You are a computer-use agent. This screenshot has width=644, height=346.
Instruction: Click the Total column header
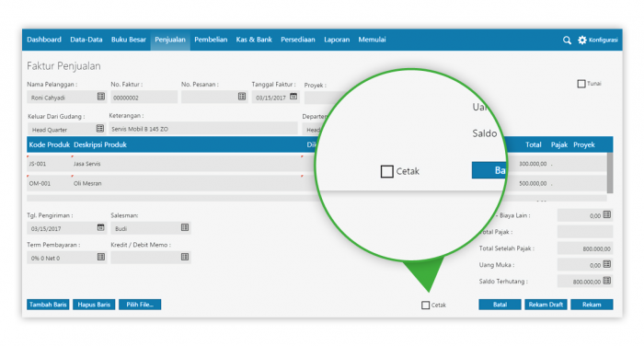pyautogui.click(x=533, y=144)
